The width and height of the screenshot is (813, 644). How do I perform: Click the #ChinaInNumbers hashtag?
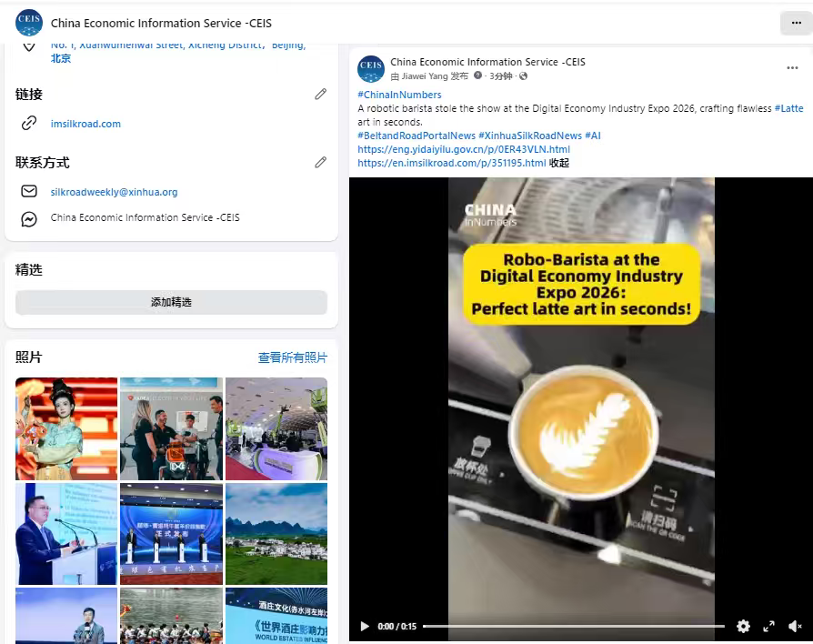[399, 95]
